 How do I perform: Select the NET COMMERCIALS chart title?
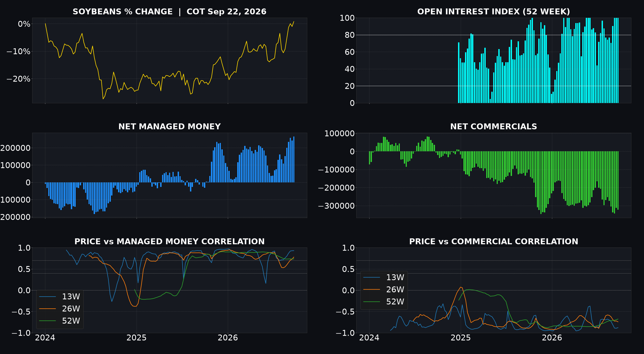coord(493,127)
